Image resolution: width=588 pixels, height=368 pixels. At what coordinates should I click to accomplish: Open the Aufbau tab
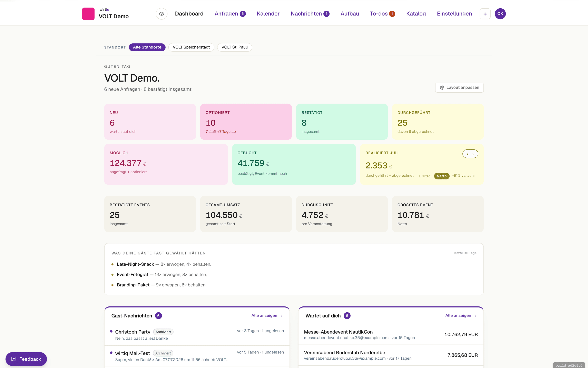point(350,14)
